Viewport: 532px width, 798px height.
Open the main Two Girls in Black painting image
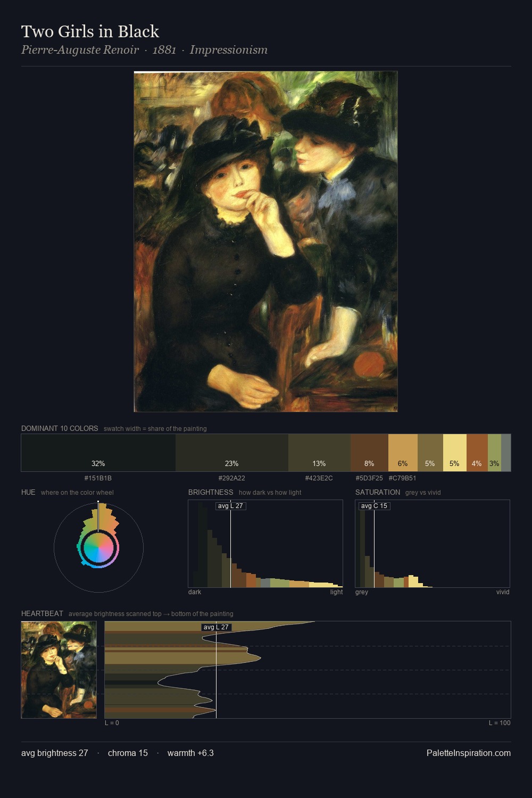pos(265,242)
